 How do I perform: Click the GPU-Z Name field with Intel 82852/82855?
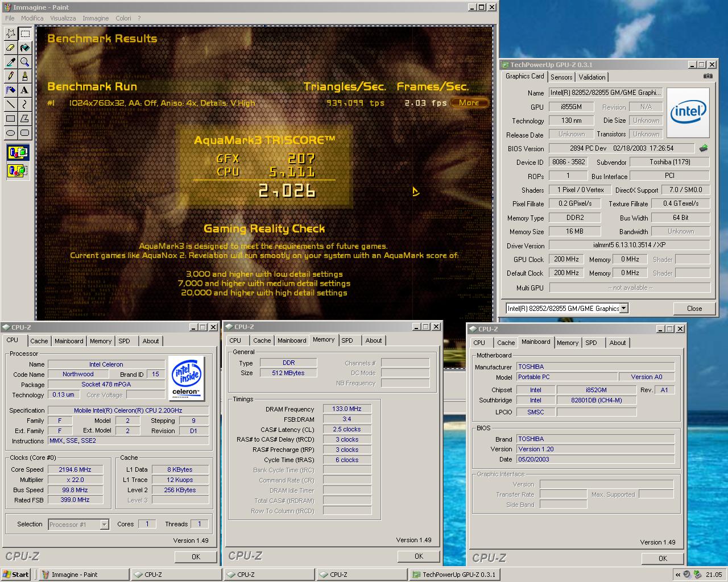click(x=605, y=93)
